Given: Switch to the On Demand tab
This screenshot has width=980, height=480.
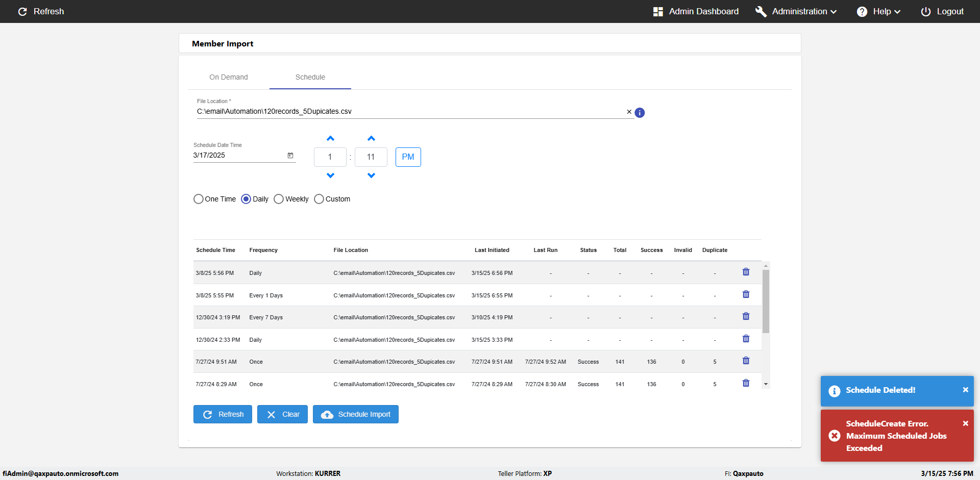Looking at the screenshot, I should (x=229, y=77).
